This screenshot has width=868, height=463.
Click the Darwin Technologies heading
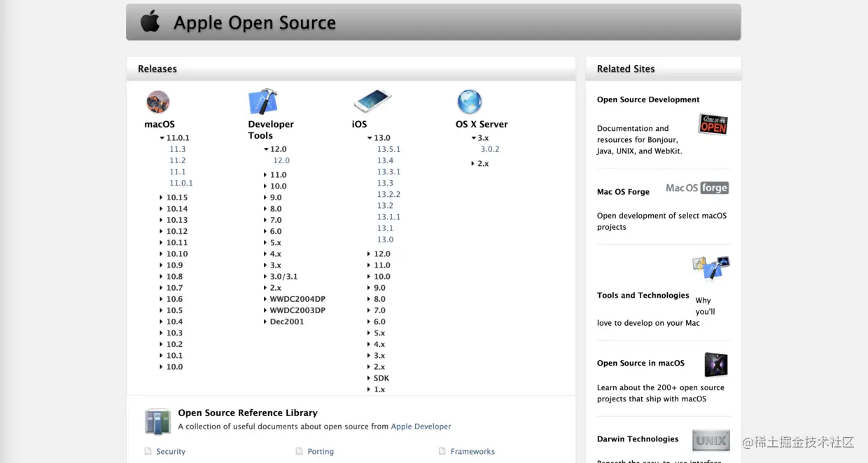click(x=638, y=439)
